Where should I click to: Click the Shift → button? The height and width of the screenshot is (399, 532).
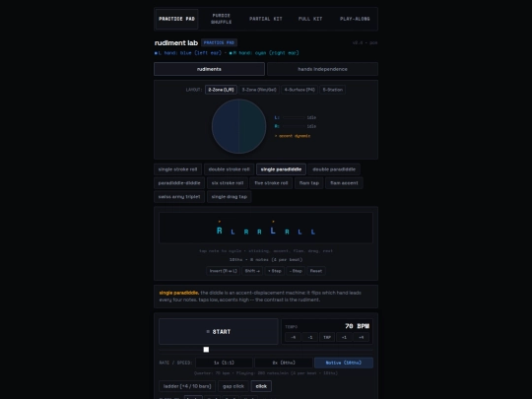click(252, 271)
